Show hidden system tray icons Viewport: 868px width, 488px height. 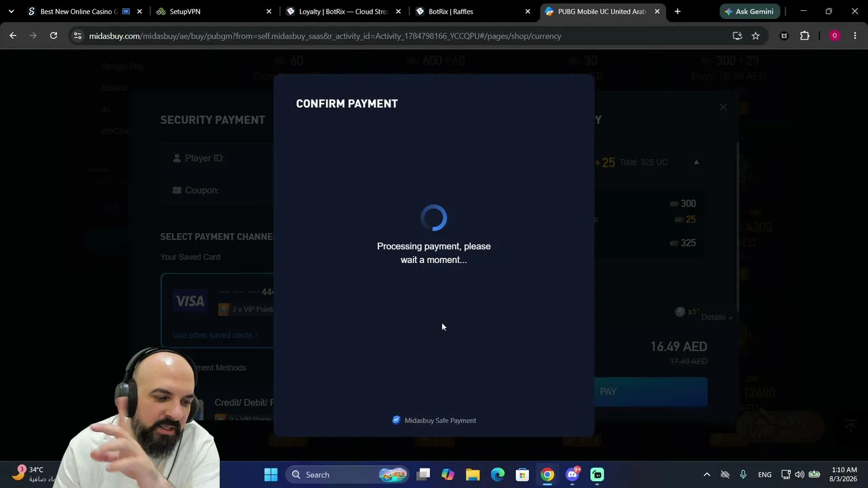click(x=707, y=474)
